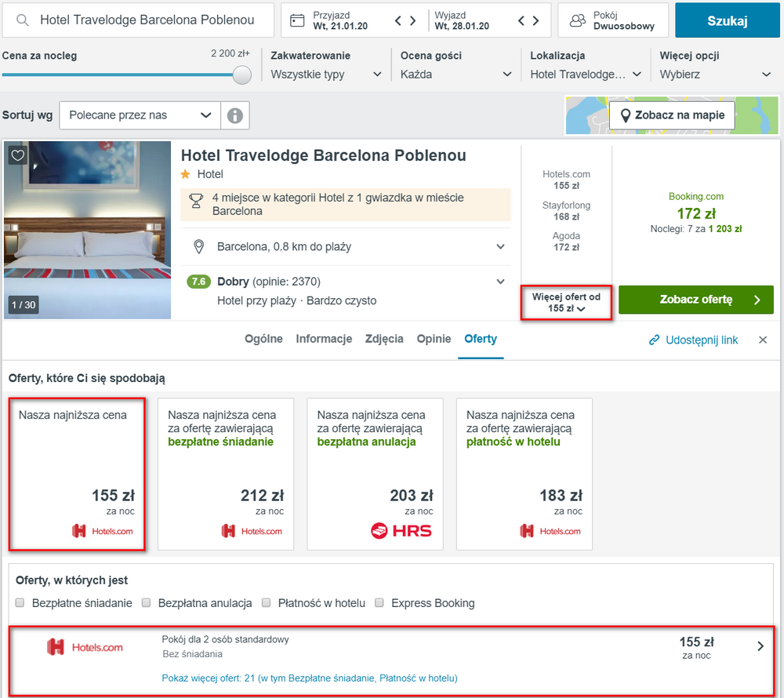
Task: Click the sort info icon
Action: click(235, 115)
